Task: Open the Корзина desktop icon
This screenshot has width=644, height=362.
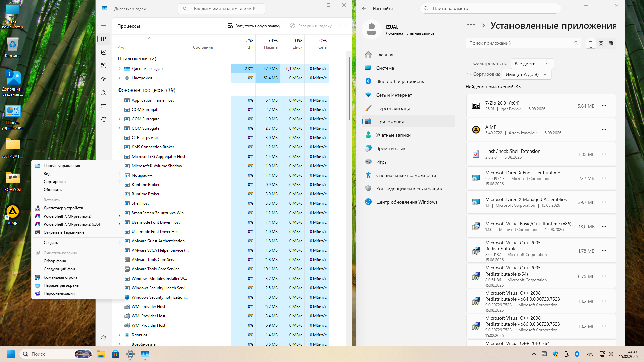Action: click(x=13, y=47)
